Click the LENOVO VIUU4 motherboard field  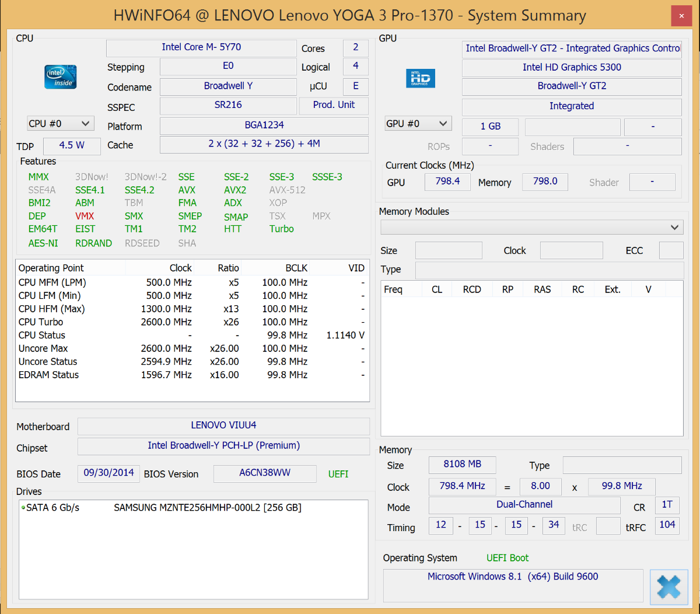pyautogui.click(x=223, y=425)
